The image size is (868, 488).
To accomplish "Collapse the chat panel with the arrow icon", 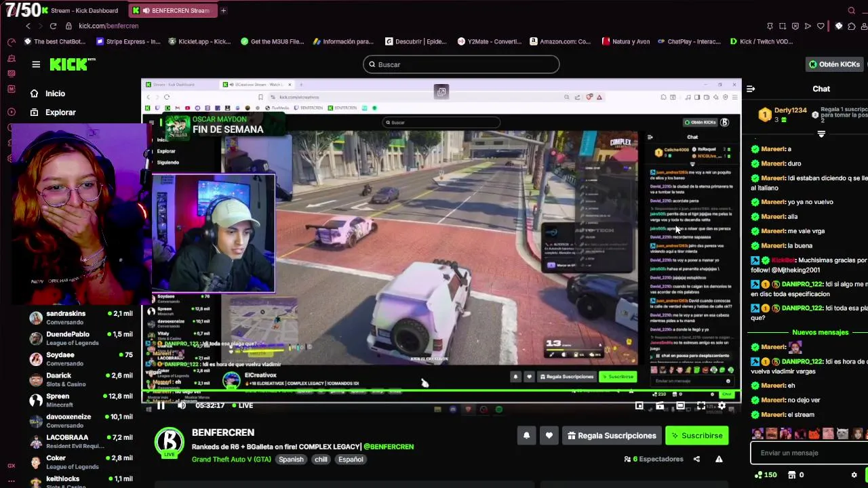I will pyautogui.click(x=751, y=89).
